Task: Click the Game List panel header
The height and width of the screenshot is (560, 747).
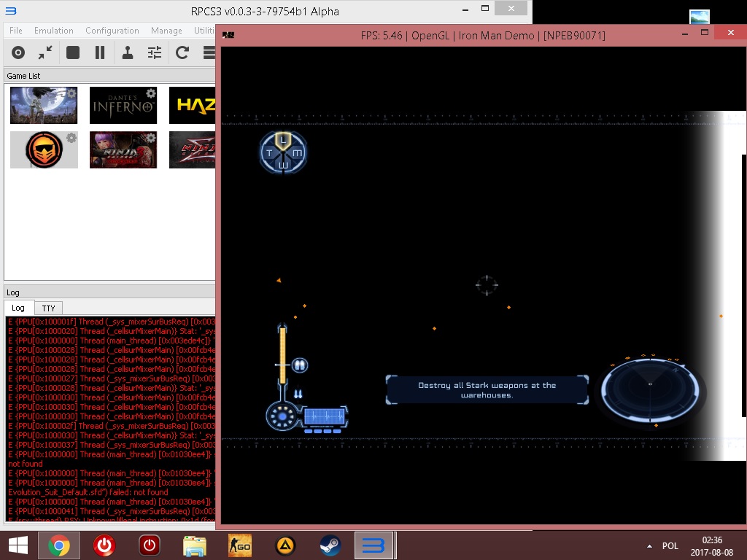Action: 109,76
